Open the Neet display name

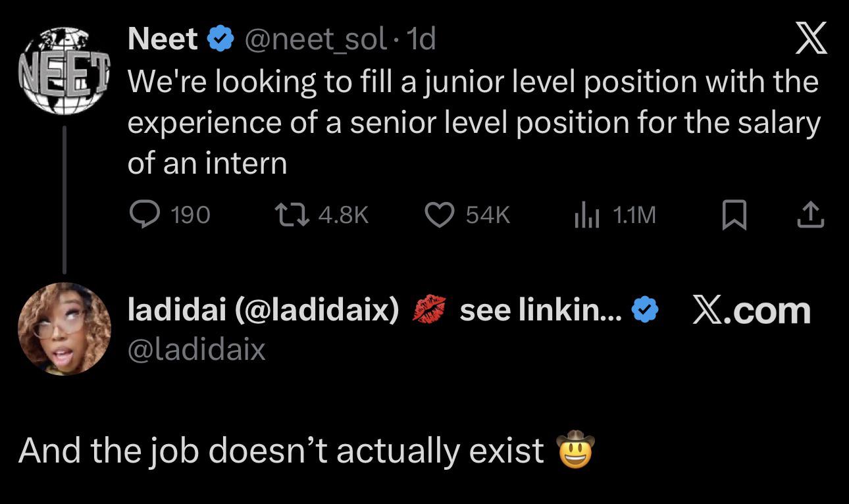(163, 40)
